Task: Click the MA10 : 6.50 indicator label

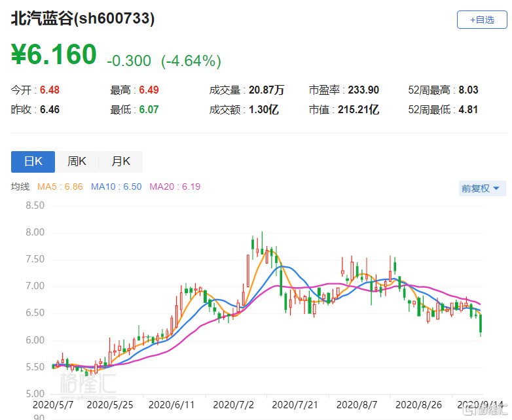Action: coord(117,186)
